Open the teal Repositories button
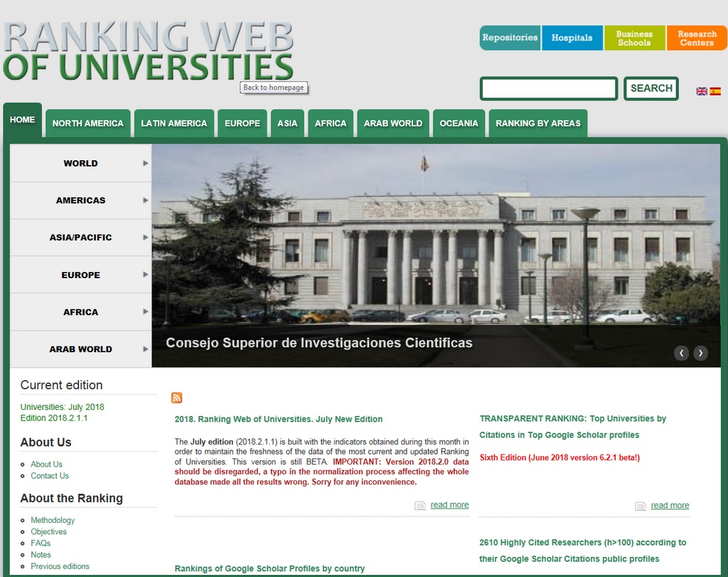This screenshot has width=728, height=577. tap(510, 38)
